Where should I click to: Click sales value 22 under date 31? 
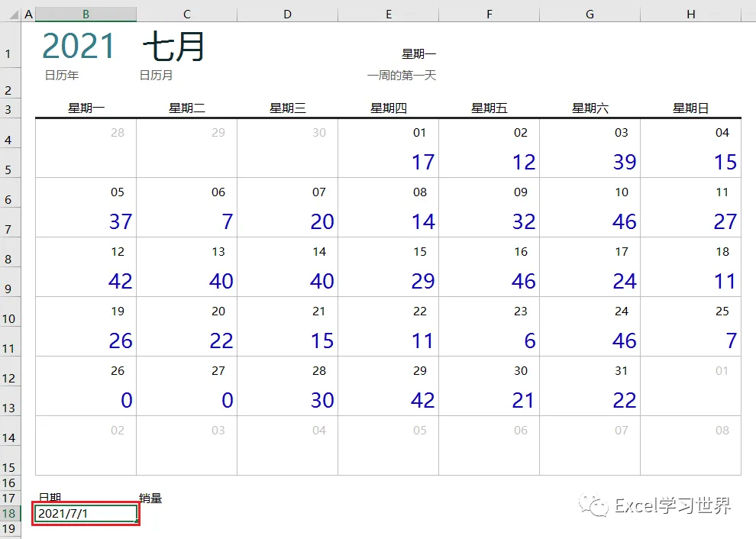(625, 400)
